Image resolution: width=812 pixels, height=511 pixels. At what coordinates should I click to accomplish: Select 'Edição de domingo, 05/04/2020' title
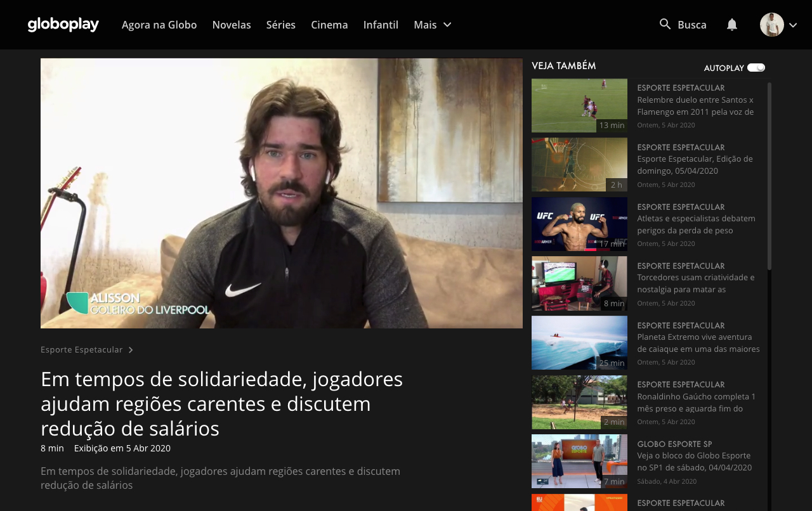coord(695,165)
